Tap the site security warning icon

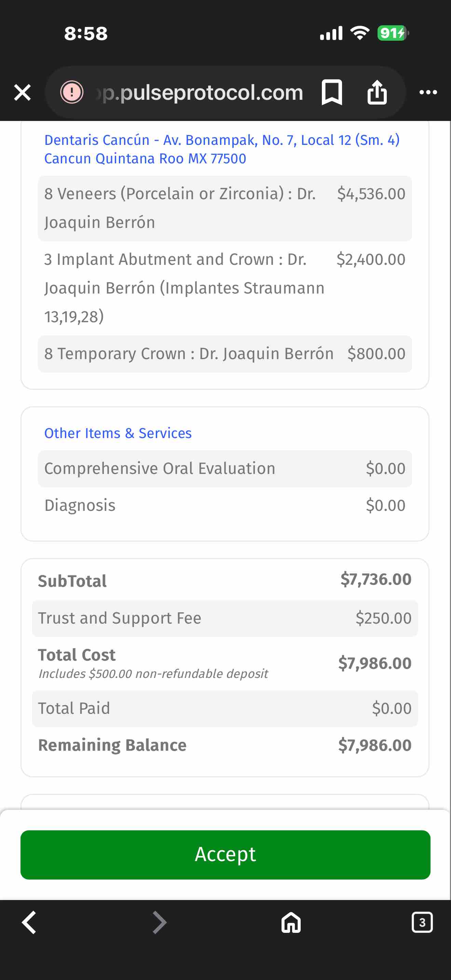pos(71,92)
